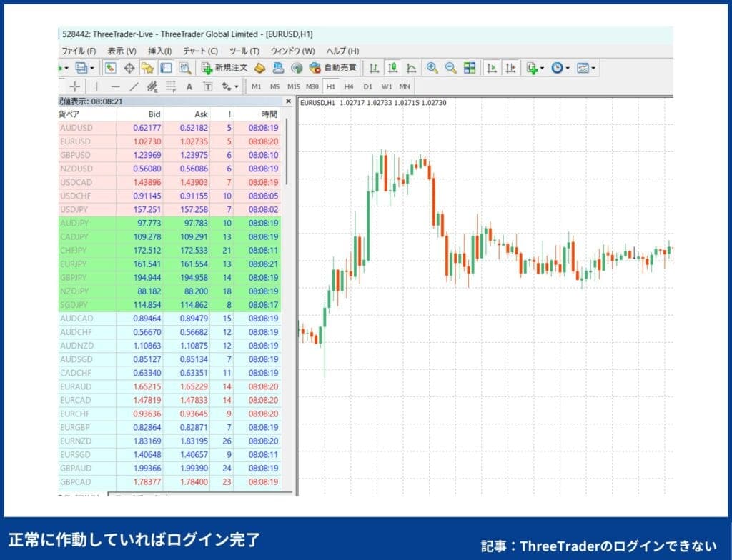Viewport: 732px width, 560px height.
Task: Select the EURUSD row in Market Watch
Action: point(170,141)
